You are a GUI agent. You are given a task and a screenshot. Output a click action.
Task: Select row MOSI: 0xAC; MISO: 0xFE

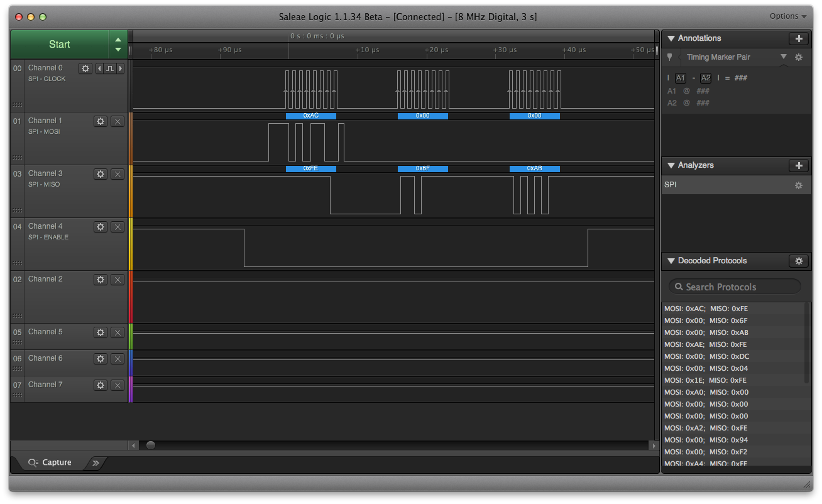(733, 309)
